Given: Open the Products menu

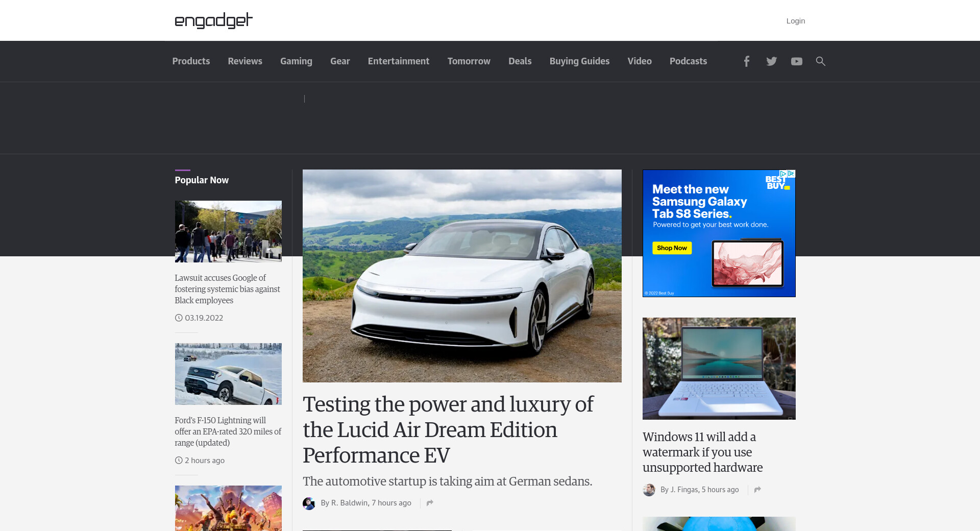Looking at the screenshot, I should (191, 61).
